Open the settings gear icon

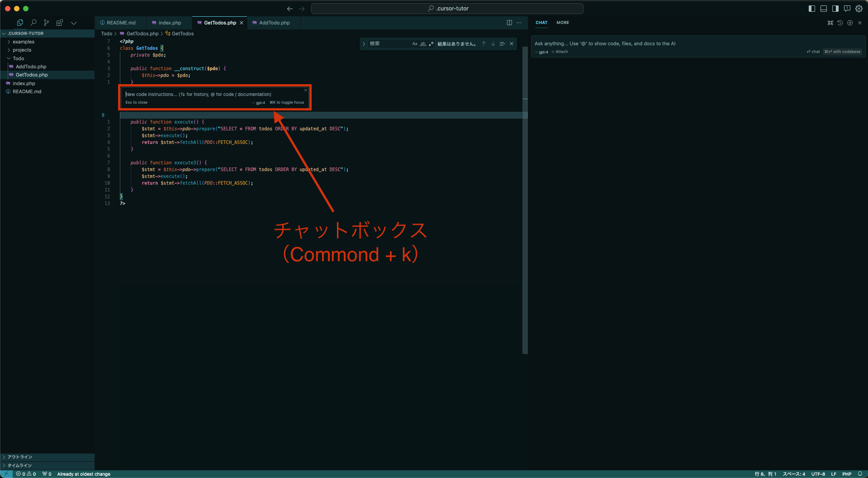coord(859,9)
